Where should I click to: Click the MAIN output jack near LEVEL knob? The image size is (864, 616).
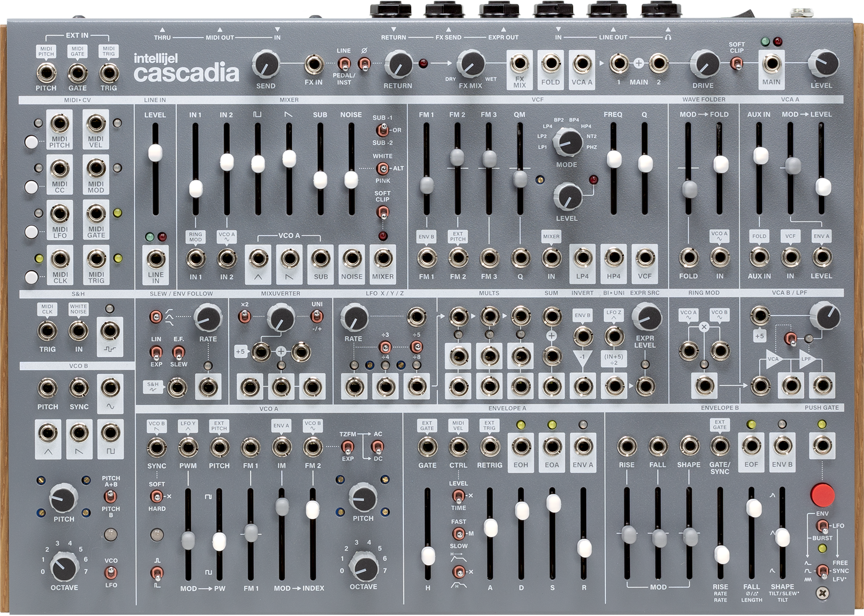pos(771,64)
